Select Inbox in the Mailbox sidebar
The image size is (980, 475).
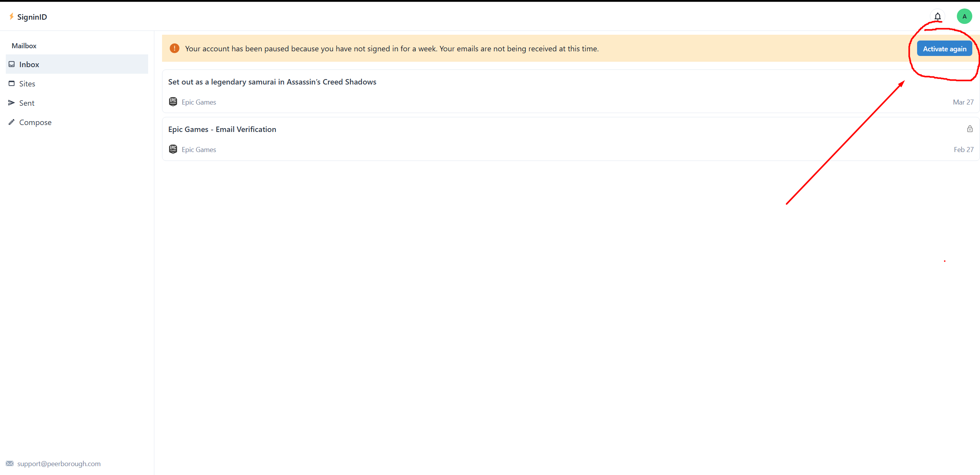click(29, 64)
